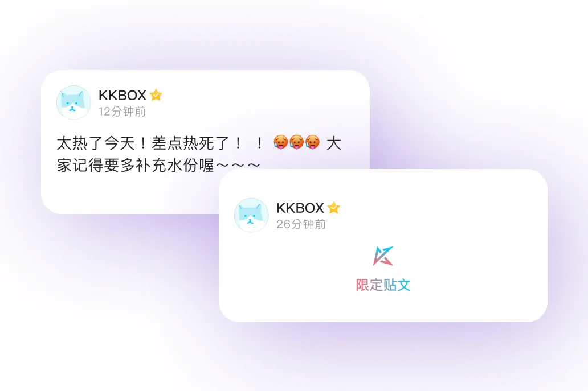Select the first hot-face emoji in the post

click(280, 142)
